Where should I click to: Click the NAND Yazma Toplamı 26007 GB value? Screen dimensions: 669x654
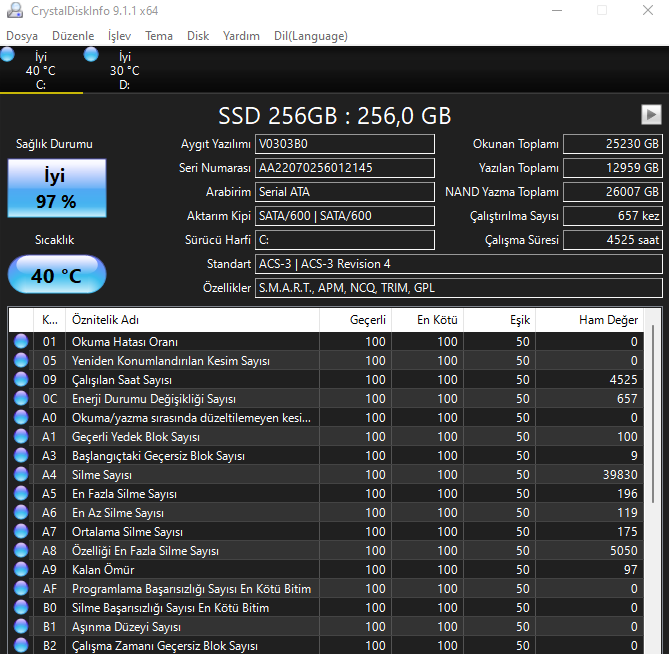coord(613,192)
